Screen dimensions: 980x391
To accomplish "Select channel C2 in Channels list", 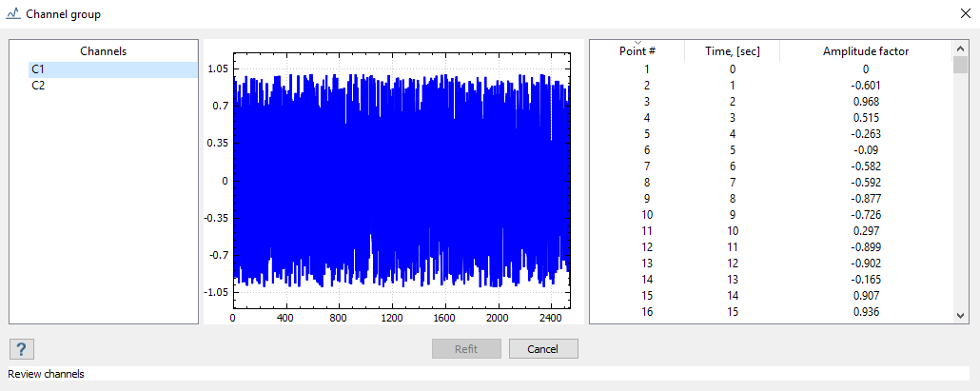I will pyautogui.click(x=38, y=86).
